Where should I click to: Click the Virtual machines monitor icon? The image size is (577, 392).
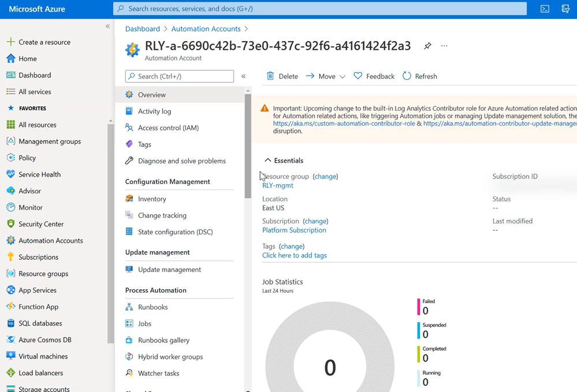[10, 356]
